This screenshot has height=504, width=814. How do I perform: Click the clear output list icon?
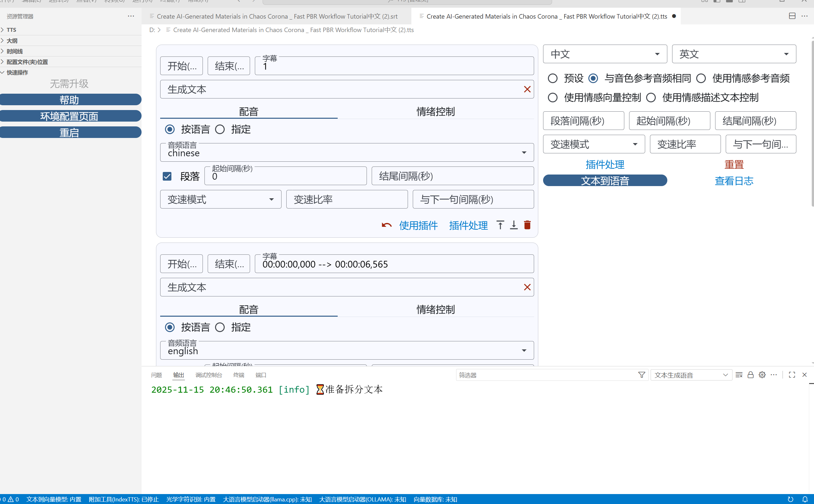click(x=739, y=375)
